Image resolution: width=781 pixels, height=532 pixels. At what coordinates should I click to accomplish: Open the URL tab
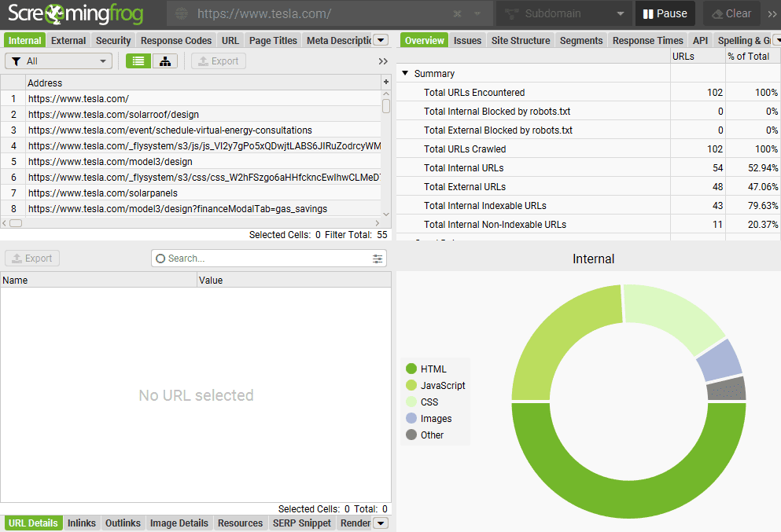[230, 40]
